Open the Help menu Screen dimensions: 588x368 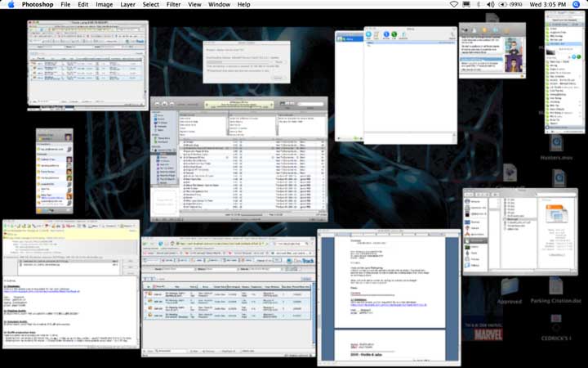point(243,5)
